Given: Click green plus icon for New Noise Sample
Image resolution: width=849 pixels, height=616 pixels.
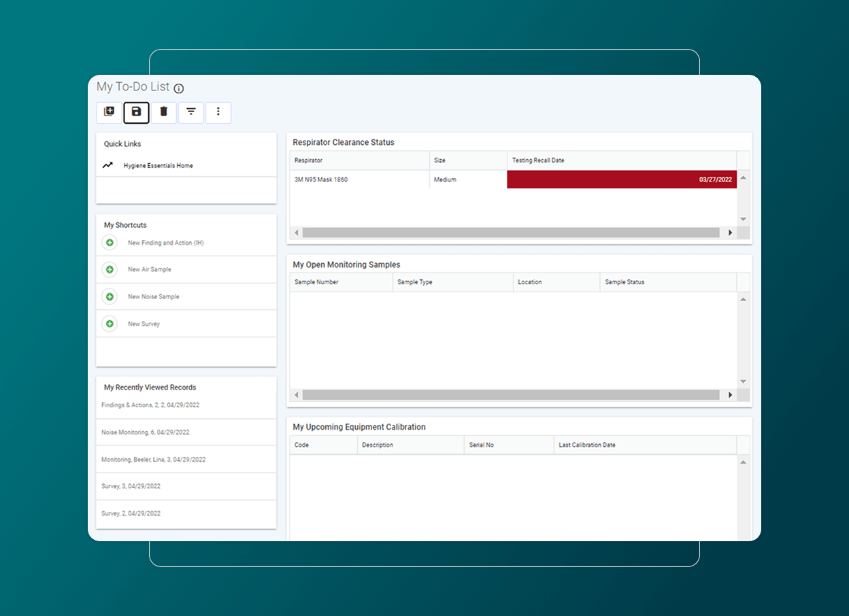Looking at the screenshot, I should (x=110, y=297).
